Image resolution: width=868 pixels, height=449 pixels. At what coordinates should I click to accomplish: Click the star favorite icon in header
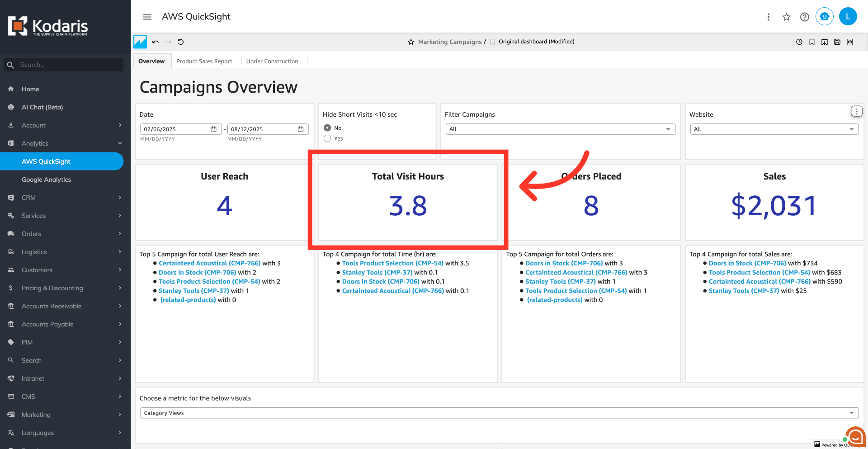(x=787, y=17)
